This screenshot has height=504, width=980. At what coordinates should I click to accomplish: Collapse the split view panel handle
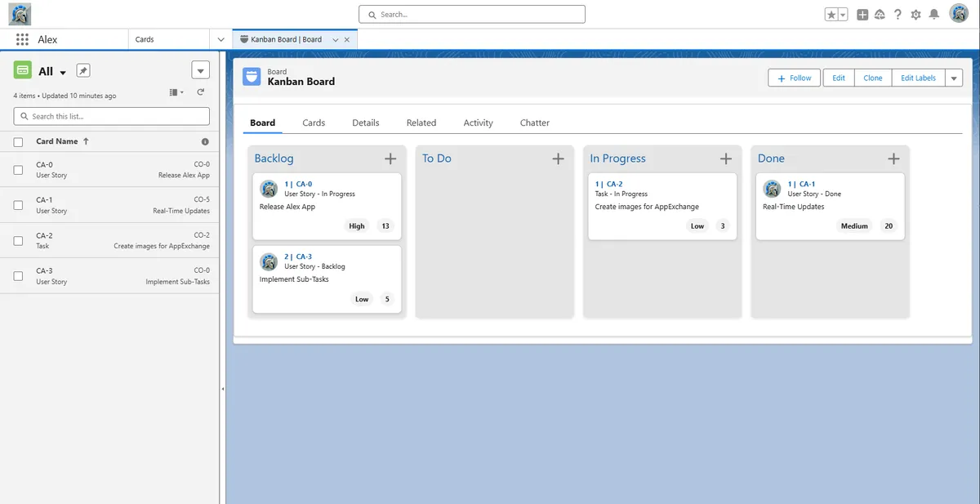(x=222, y=389)
